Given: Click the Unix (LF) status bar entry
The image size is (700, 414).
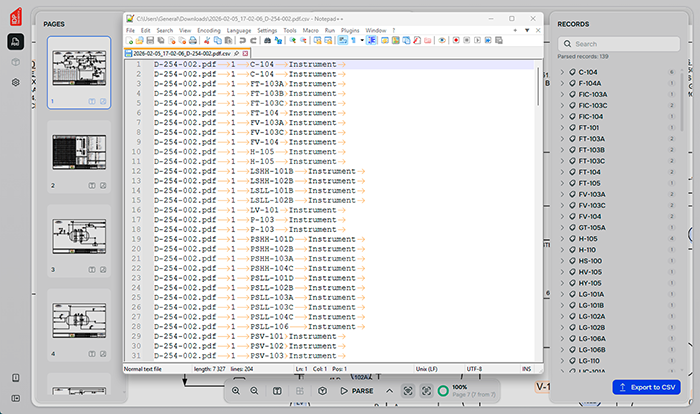Looking at the screenshot, I should (426, 369).
